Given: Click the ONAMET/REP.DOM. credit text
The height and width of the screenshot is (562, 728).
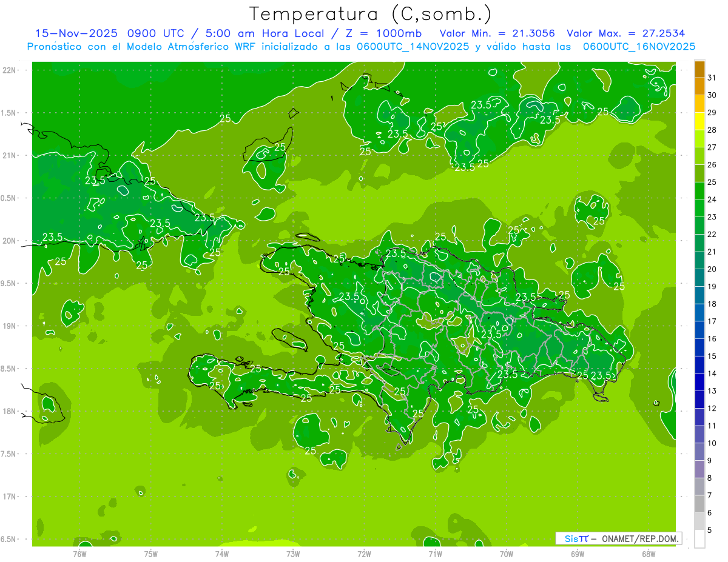Looking at the screenshot, I should point(640,538).
